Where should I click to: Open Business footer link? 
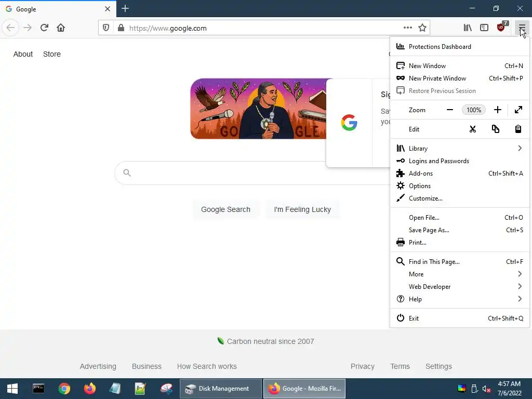click(147, 366)
